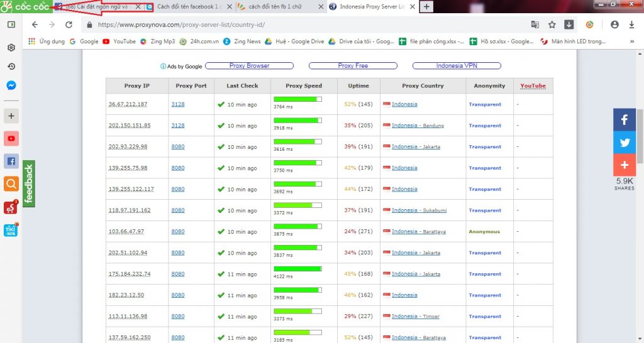Open the Indonesia VPN ad link
Image resolution: width=644 pixels, height=343 pixels.
[457, 65]
